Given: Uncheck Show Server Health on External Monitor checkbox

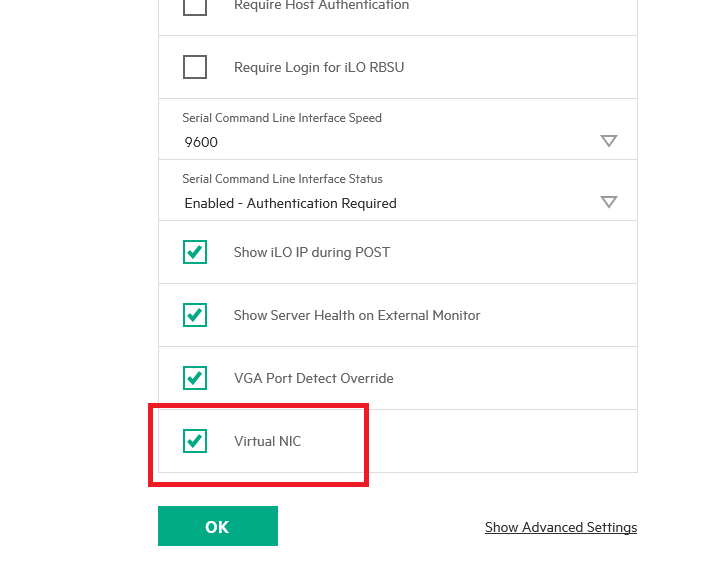Looking at the screenshot, I should (x=195, y=315).
